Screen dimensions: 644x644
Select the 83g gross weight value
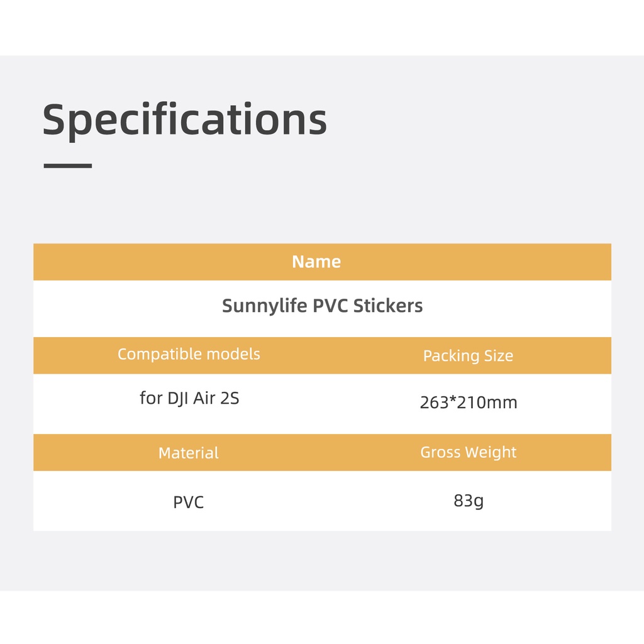(x=469, y=501)
